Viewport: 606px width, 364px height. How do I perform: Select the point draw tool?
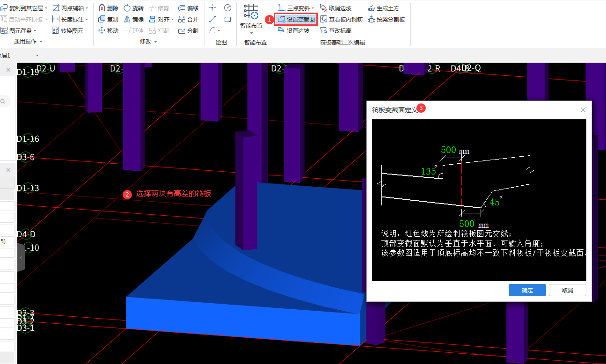pos(212,8)
